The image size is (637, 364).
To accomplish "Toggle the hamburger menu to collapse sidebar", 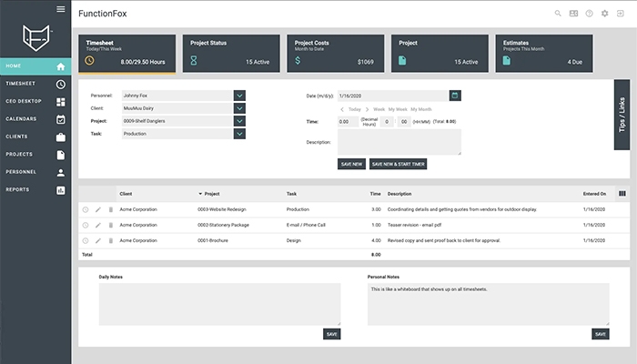I will tap(60, 9).
